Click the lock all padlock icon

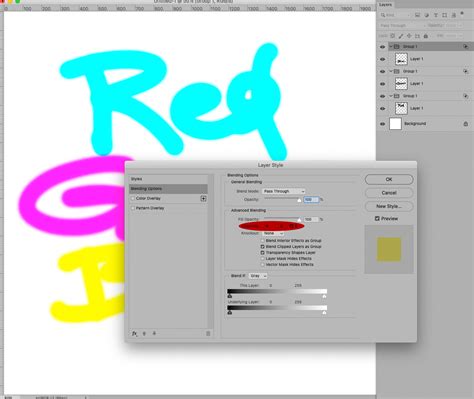point(426,36)
